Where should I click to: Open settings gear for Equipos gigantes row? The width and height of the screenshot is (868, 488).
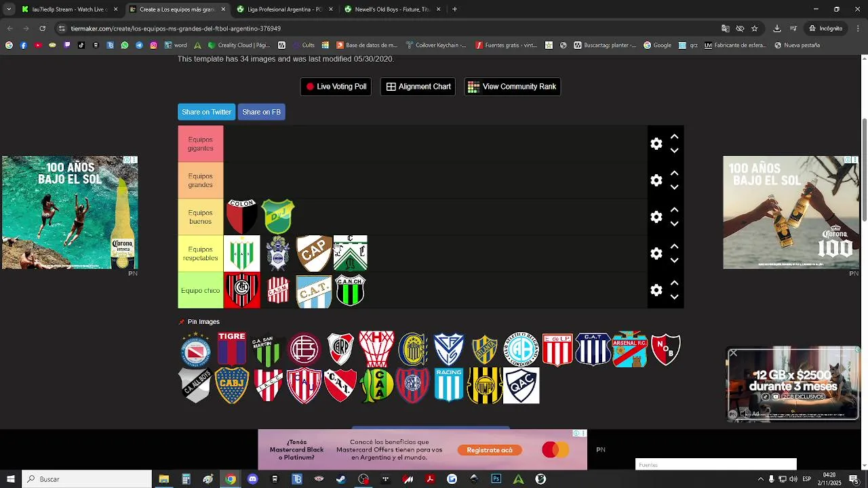[x=656, y=144]
